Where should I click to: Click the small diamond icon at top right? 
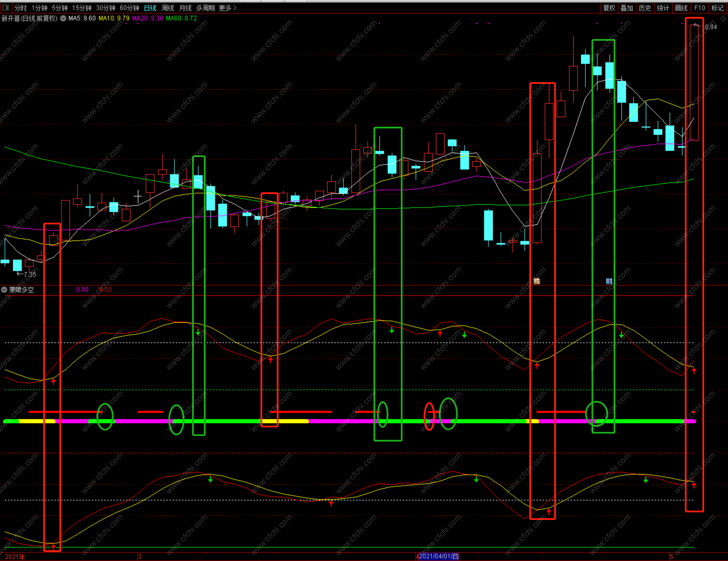pyautogui.click(x=723, y=18)
